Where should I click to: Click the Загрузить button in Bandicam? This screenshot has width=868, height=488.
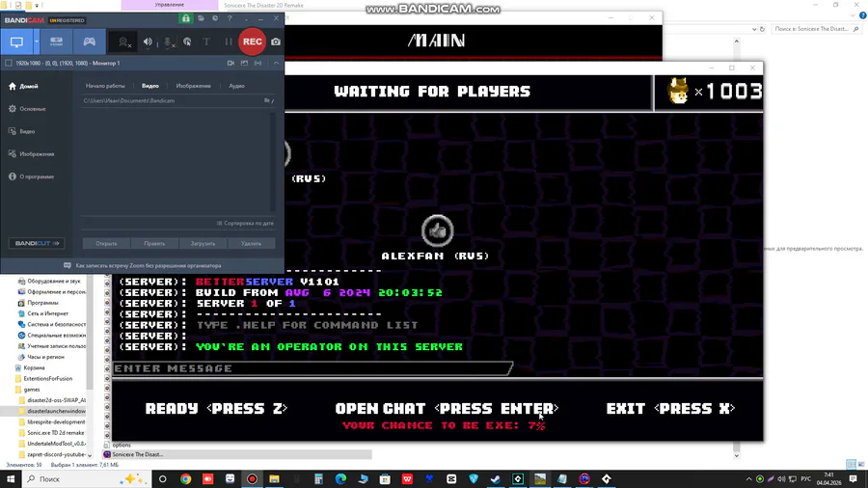pyautogui.click(x=203, y=243)
